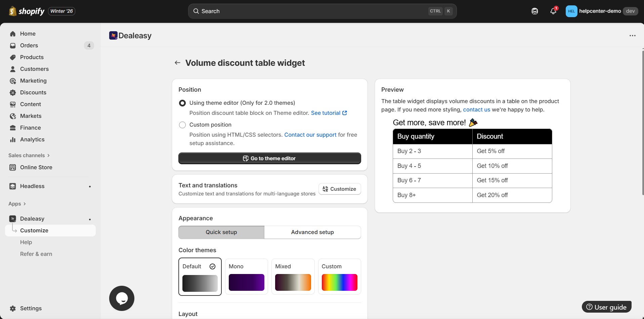Open the See tutorial link
The height and width of the screenshot is (319, 644).
tap(326, 113)
